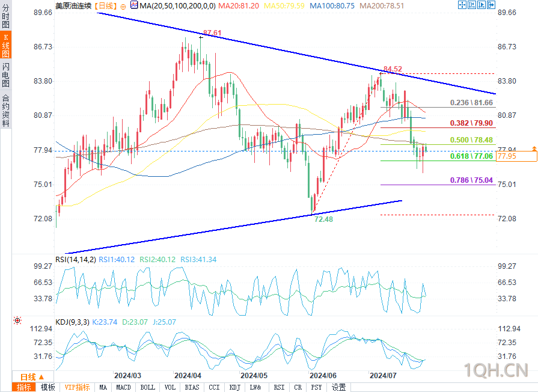Click the 72.48 low price label
This screenshot has width=538, height=392.
[323, 219]
